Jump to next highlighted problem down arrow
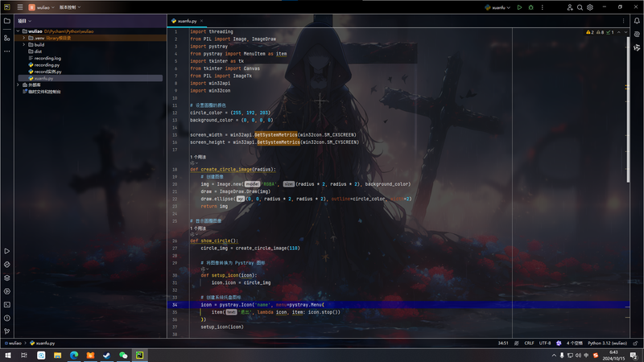The image size is (644, 362). [625, 32]
